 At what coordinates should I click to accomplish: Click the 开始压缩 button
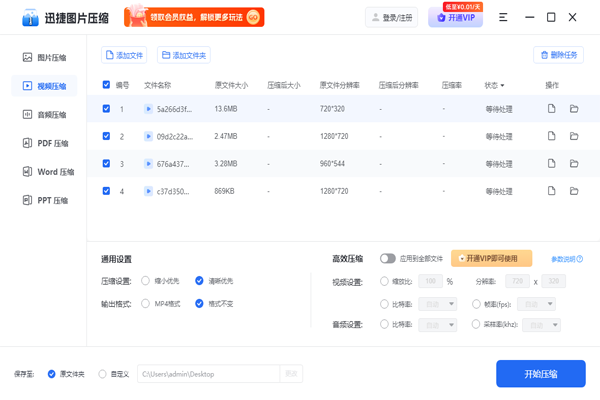point(540,373)
